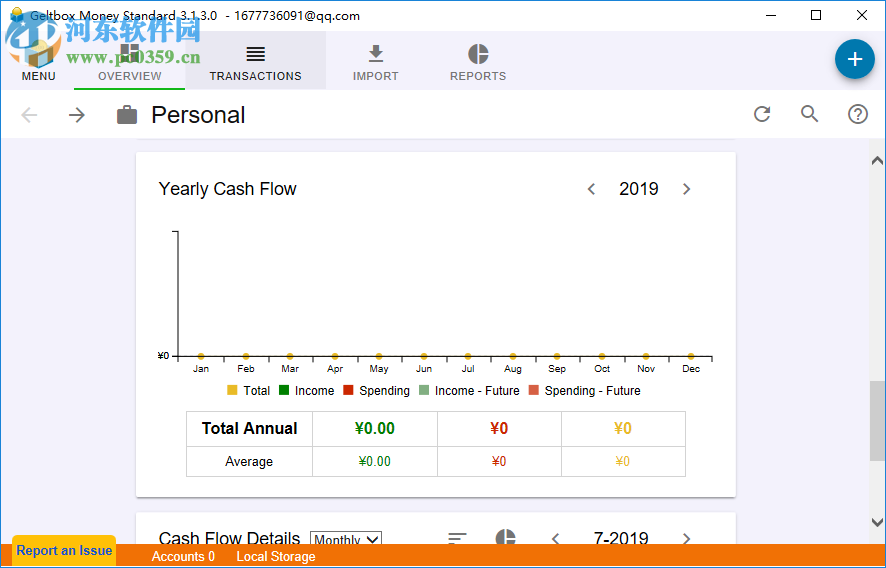The height and width of the screenshot is (568, 886).
Task: Click the Average row label
Action: point(249,462)
